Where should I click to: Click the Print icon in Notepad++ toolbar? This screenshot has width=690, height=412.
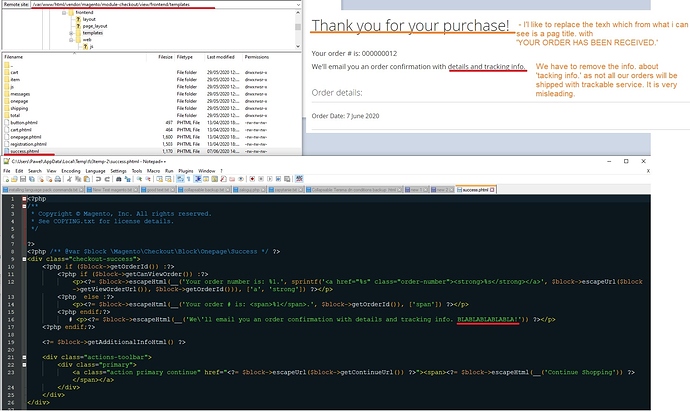point(58,179)
